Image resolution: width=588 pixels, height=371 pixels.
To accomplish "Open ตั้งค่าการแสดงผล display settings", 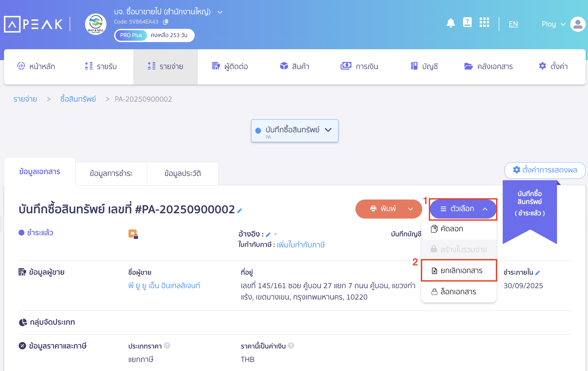I will click(x=545, y=170).
